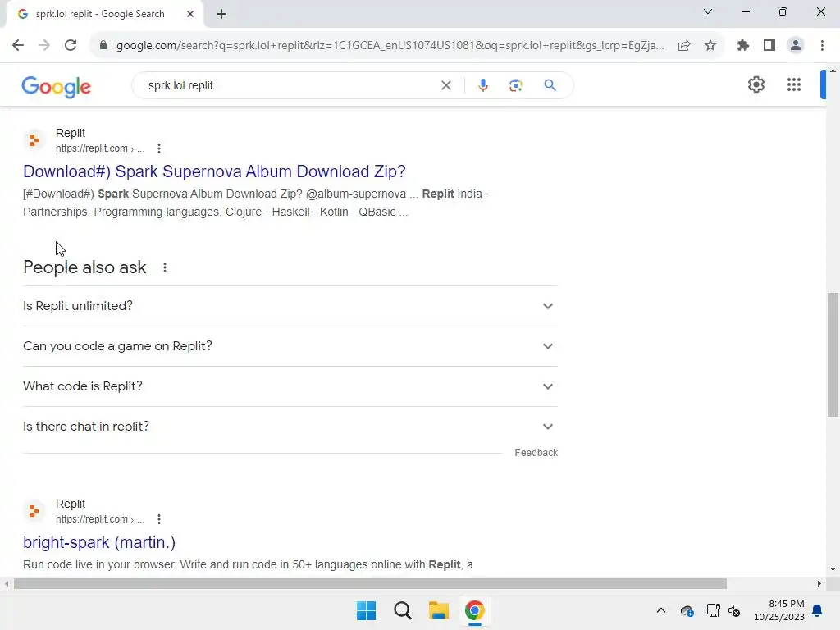Viewport: 840px width, 630px height.
Task: Click the horizontal scrollbar thumb
Action: pyautogui.click(x=370, y=583)
